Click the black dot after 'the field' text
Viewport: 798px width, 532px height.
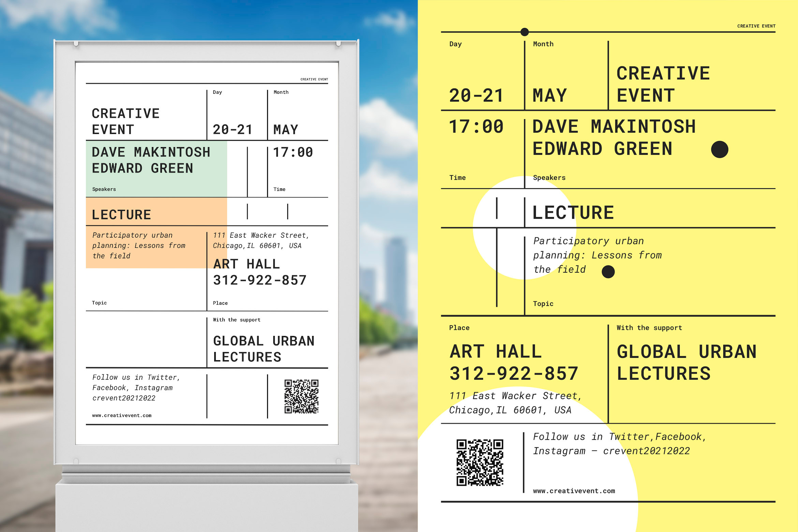(609, 271)
